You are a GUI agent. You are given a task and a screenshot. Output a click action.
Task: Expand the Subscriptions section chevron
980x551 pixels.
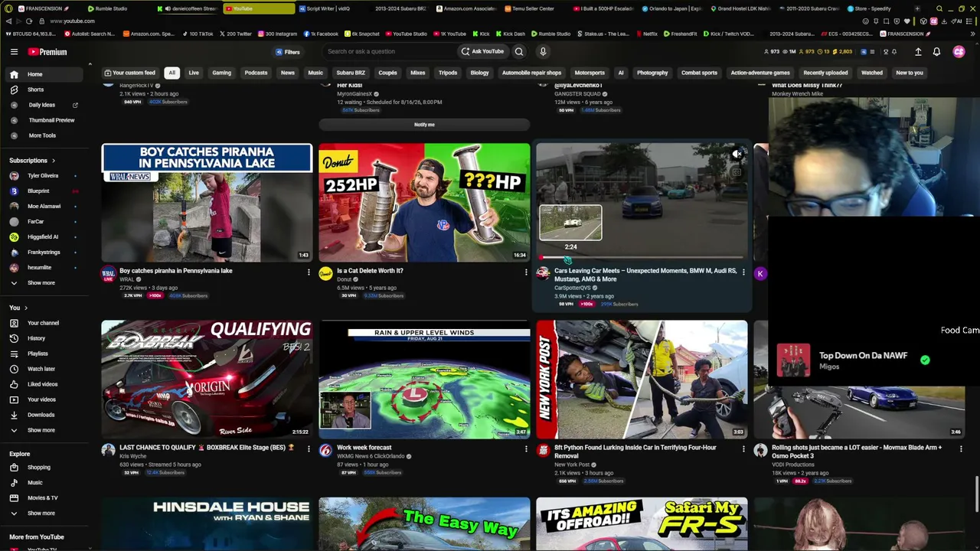[x=54, y=161]
